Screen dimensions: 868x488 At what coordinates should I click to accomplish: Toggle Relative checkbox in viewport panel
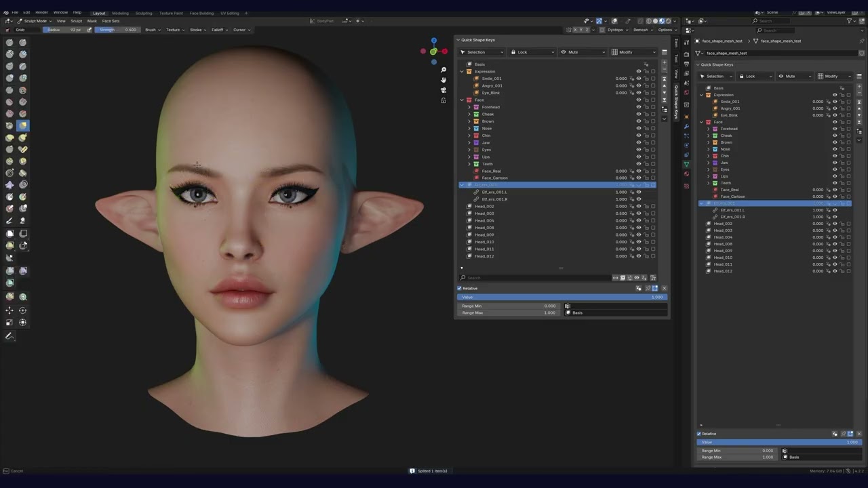pyautogui.click(x=459, y=288)
